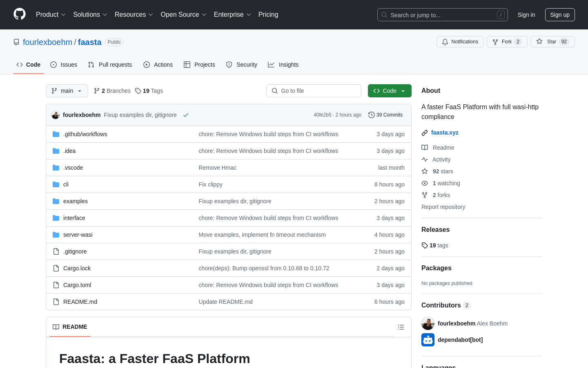Click the eye icon beside 1 watching
Image resolution: width=588 pixels, height=368 pixels.
click(425, 183)
